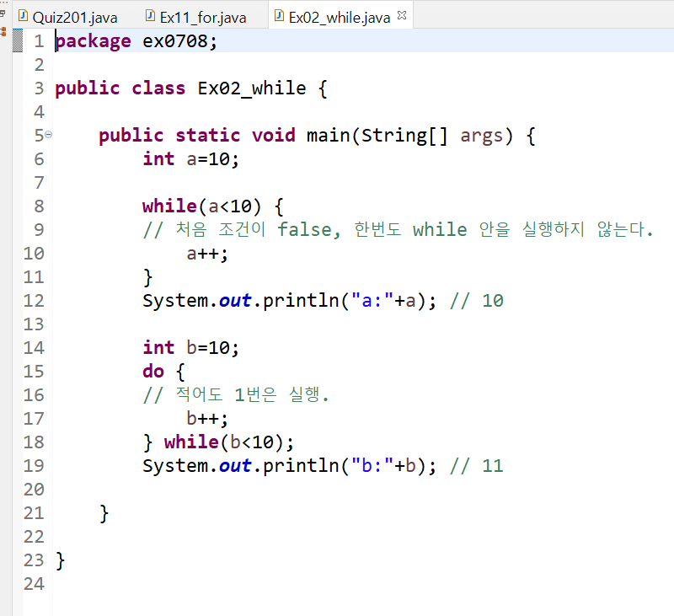Place cursor on 'int a=10;' line
Viewport: 674px width, 616px height.
(191, 159)
